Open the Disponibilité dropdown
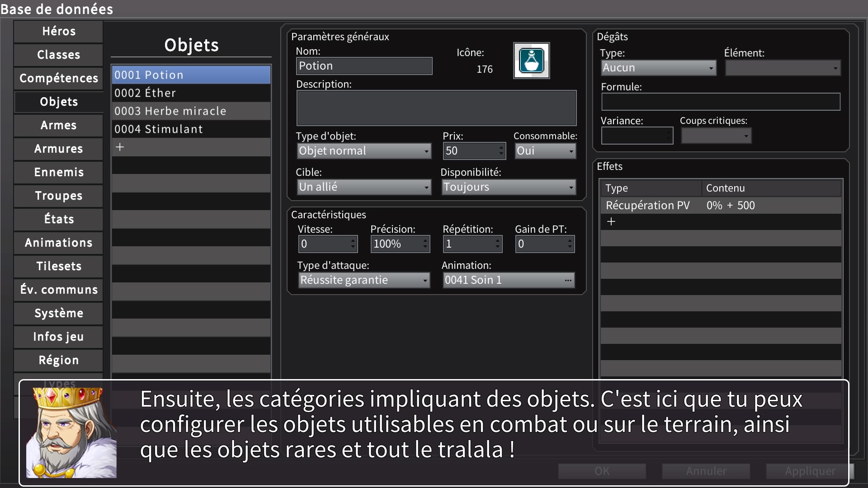The width and height of the screenshot is (868, 488). coord(509,187)
